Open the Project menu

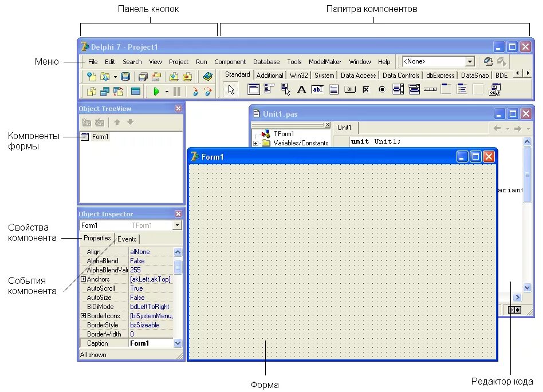coord(179,62)
